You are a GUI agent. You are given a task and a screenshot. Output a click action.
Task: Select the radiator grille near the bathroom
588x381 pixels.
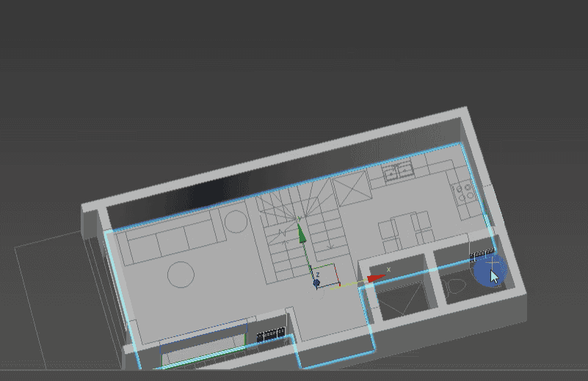[x=482, y=254]
